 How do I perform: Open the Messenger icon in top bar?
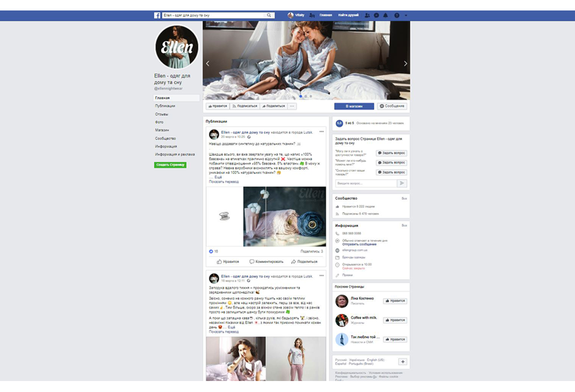pos(376,15)
